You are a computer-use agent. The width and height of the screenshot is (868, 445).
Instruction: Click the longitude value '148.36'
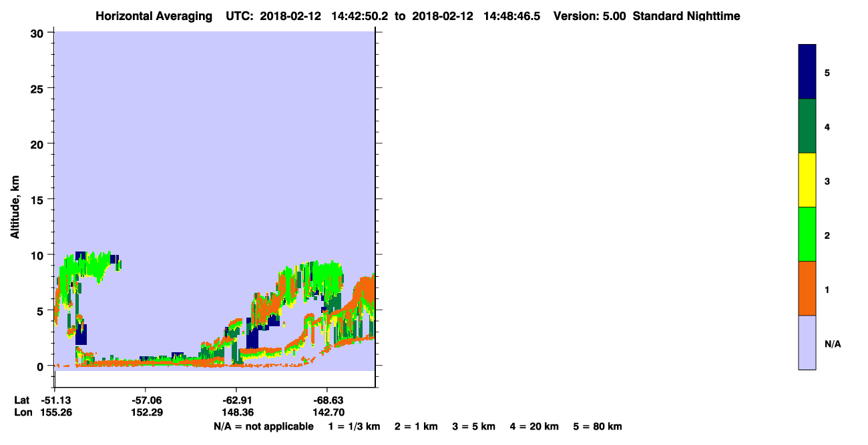click(236, 412)
